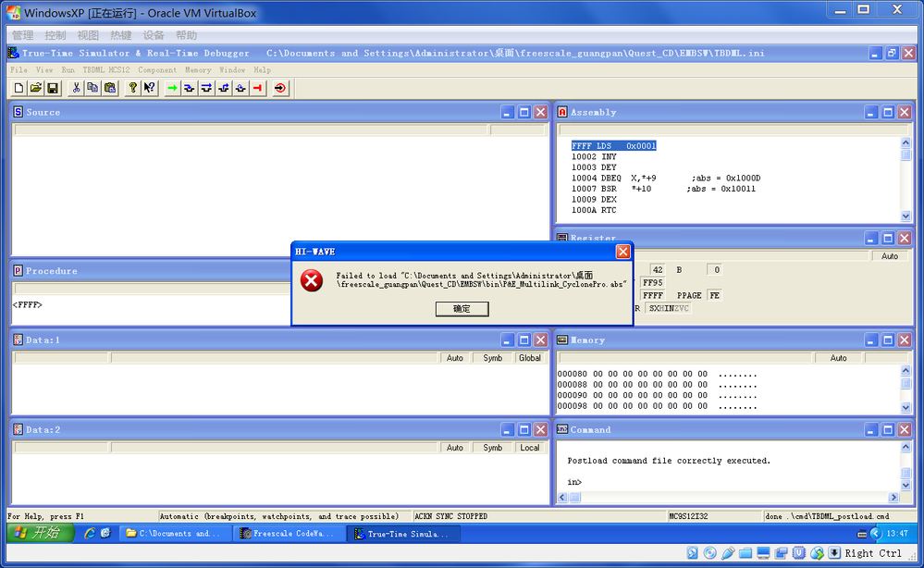Click the Cut scissors icon
Viewport: 924px width, 568px height.
pyautogui.click(x=76, y=89)
